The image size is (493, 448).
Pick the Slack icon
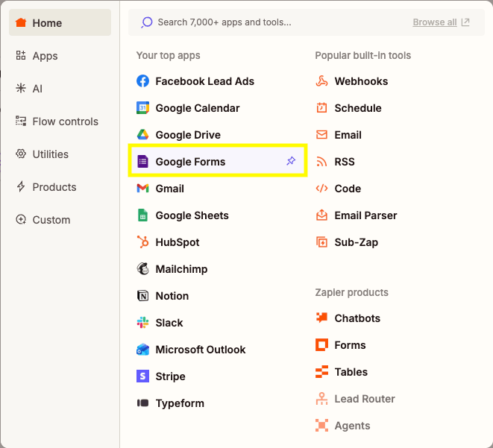[x=142, y=323]
